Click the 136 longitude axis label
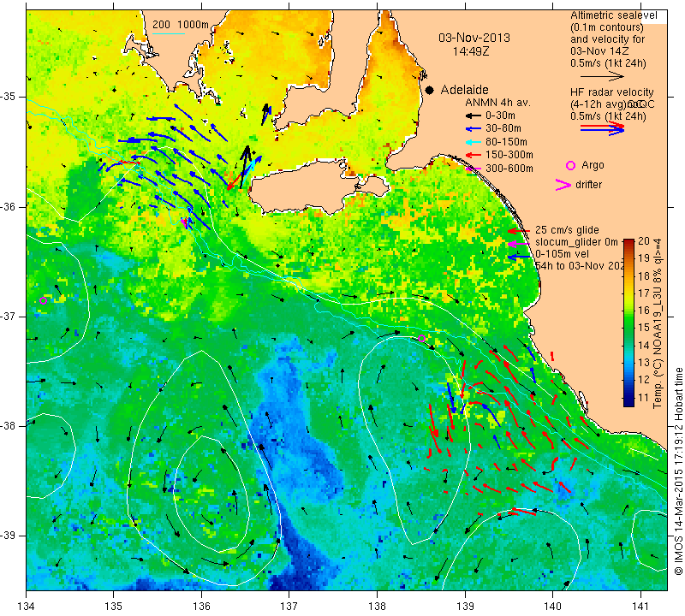The width and height of the screenshot is (685, 616). [x=202, y=607]
